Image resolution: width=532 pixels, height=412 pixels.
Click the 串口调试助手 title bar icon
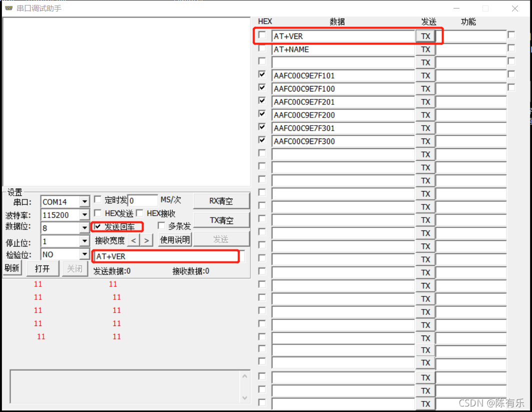tap(9, 8)
